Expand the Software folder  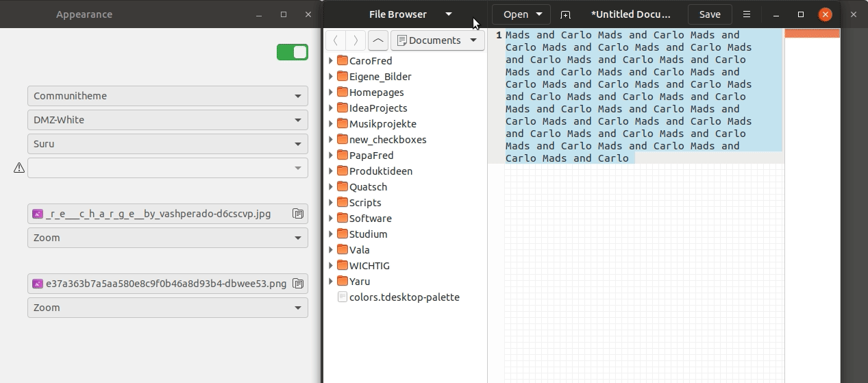pyautogui.click(x=331, y=218)
